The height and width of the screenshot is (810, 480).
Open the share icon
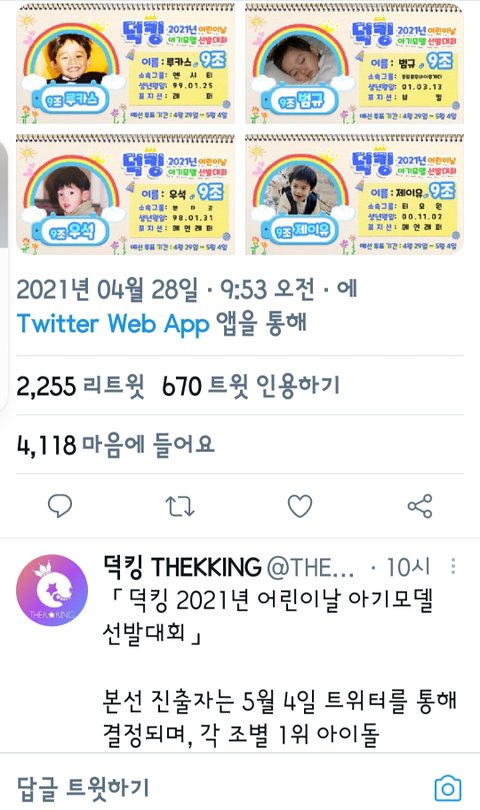[420, 506]
